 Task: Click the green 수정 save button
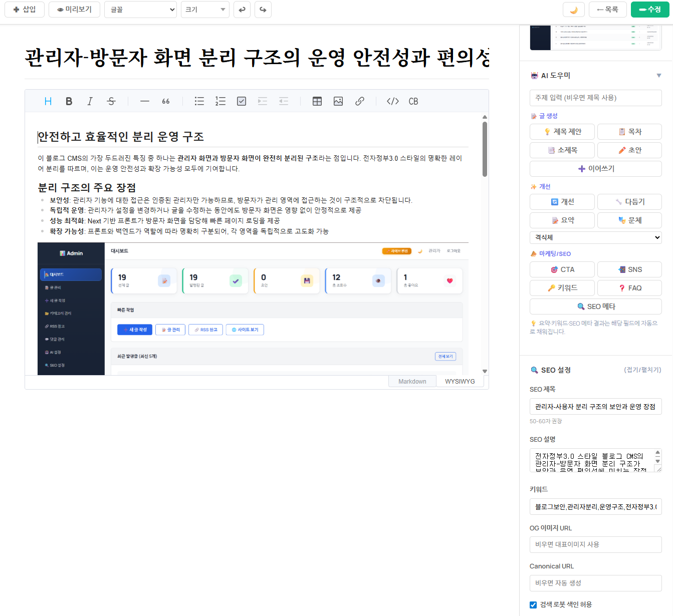pos(650,10)
